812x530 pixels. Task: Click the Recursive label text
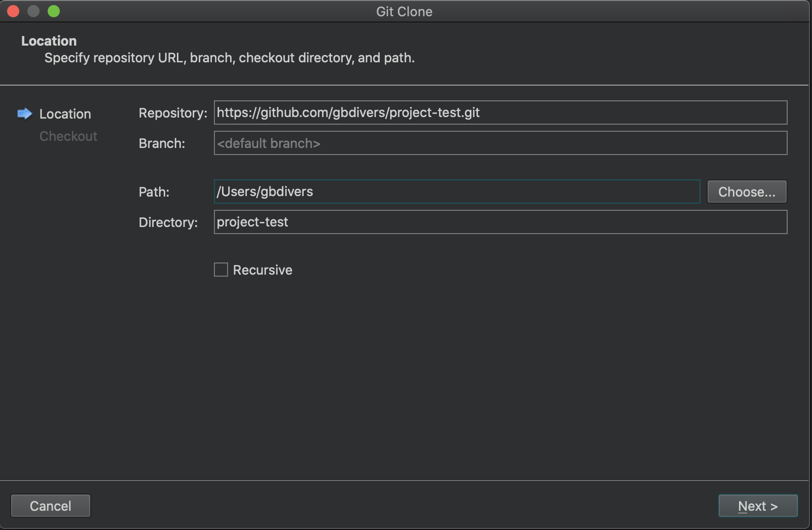[263, 270]
